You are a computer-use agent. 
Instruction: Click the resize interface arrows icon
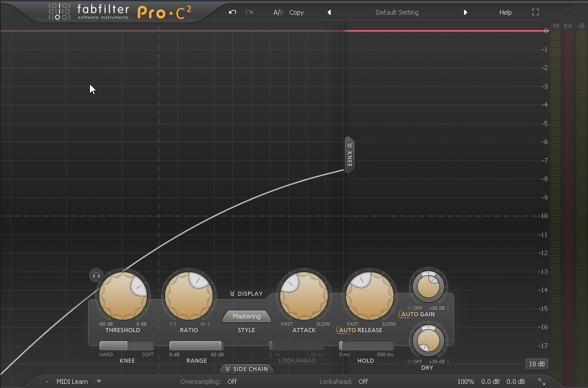542,382
